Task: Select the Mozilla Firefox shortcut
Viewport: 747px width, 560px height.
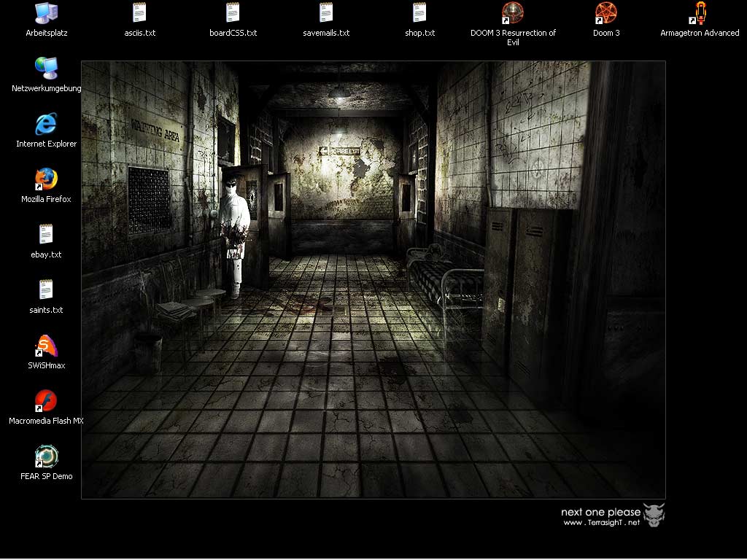Action: click(x=46, y=179)
